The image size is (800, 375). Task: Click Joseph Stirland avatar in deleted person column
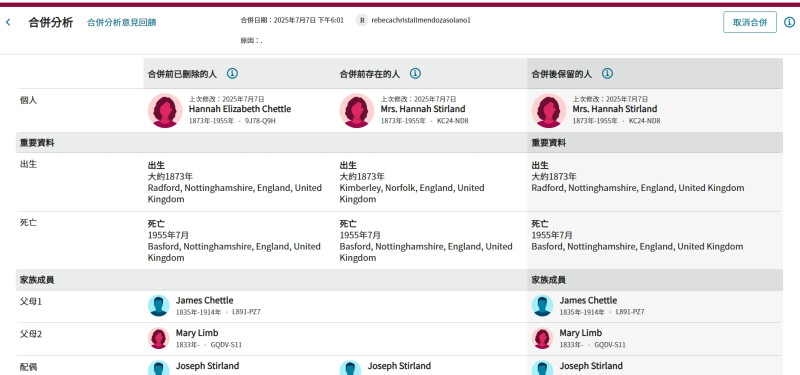(159, 368)
